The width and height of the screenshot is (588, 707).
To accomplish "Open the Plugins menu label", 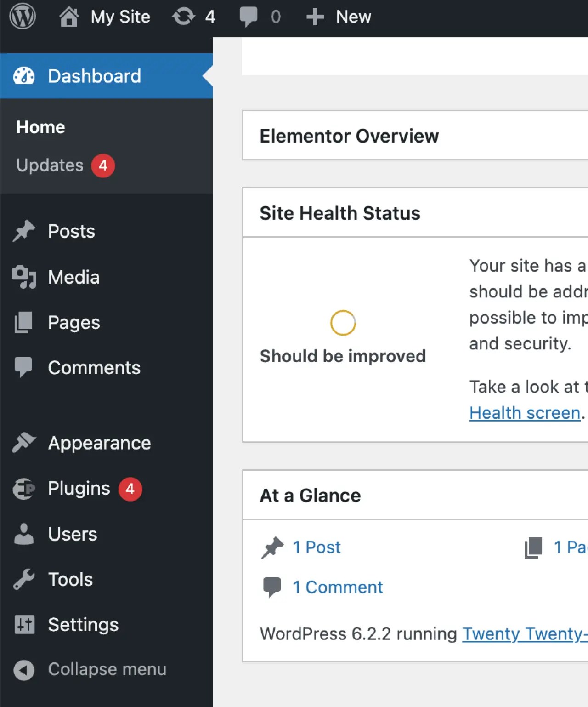I will pyautogui.click(x=79, y=488).
